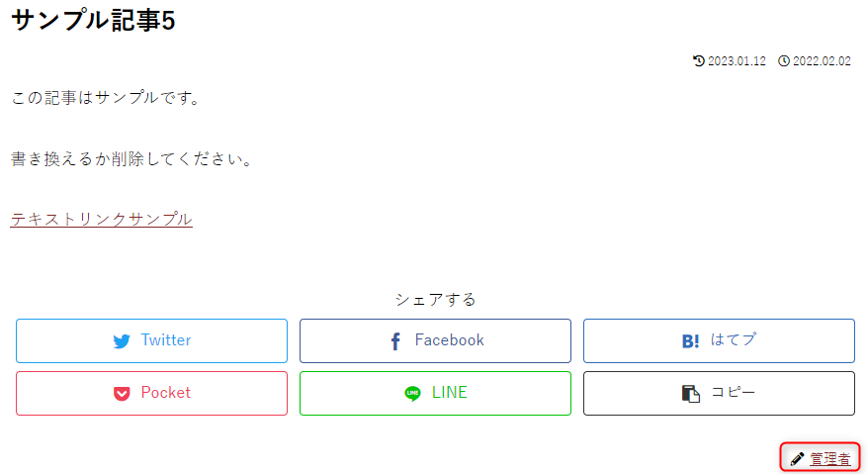The width and height of the screenshot is (868, 474).
Task: Bookmark with the はてブ button
Action: [x=719, y=341]
